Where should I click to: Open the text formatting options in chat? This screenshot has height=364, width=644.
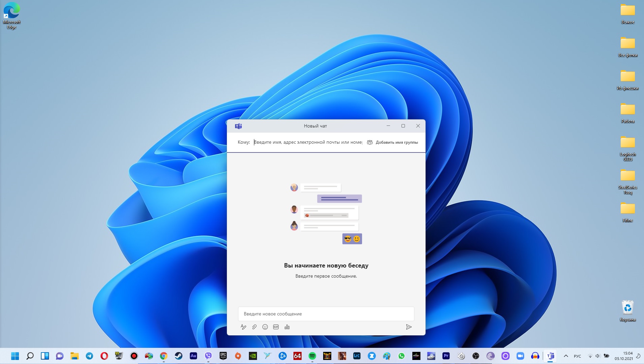pyautogui.click(x=243, y=327)
